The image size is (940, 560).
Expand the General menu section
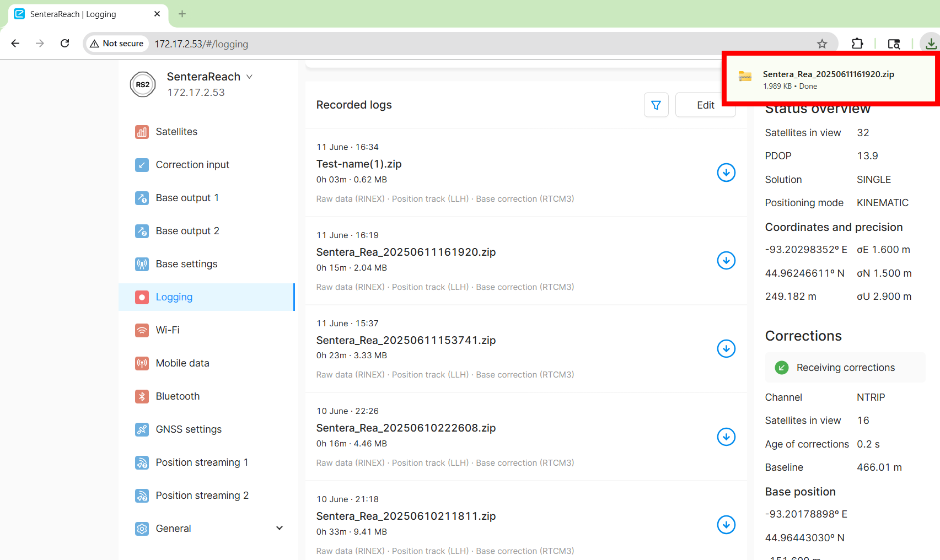coord(279,529)
